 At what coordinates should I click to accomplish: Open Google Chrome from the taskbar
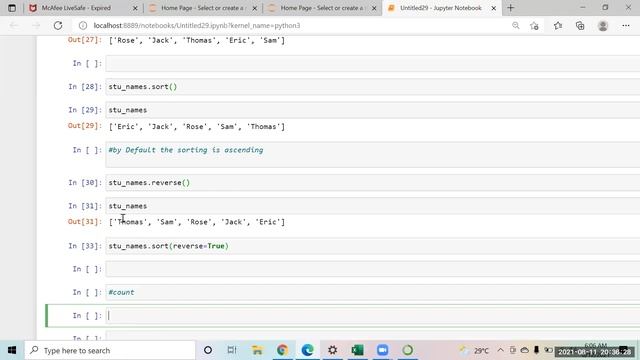[x=282, y=350]
